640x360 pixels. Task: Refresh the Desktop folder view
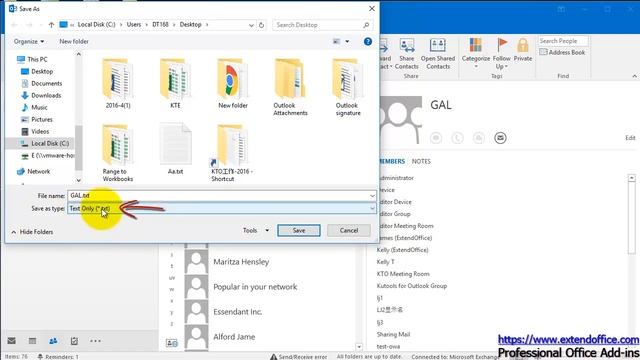[x=261, y=25]
